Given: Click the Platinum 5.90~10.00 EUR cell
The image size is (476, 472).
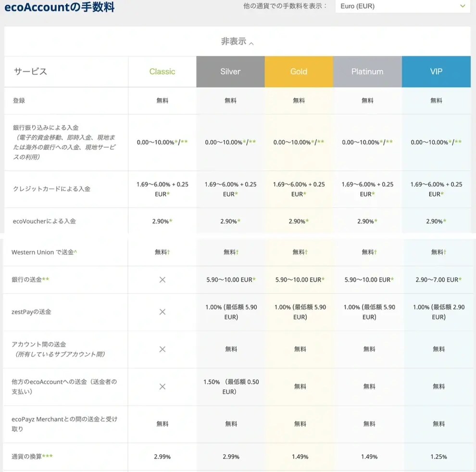Looking at the screenshot, I should tap(369, 280).
